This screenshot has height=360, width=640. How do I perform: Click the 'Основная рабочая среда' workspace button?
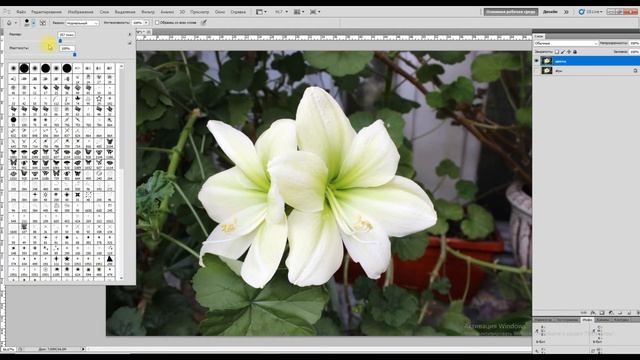point(511,12)
